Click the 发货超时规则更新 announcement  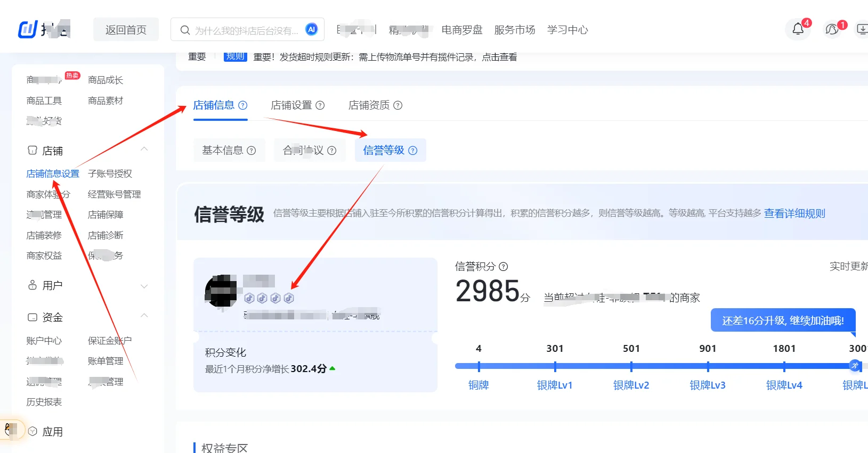(385, 57)
